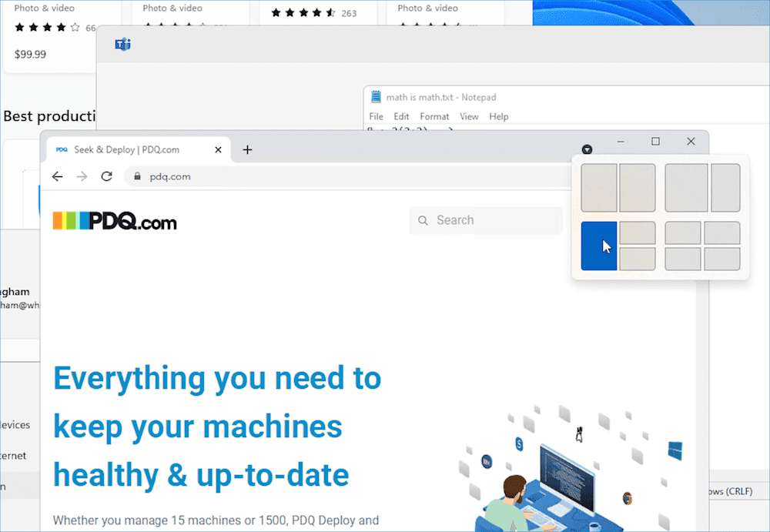
Task: Click the Microsoft Teams icon in the background window
Action: [122, 44]
